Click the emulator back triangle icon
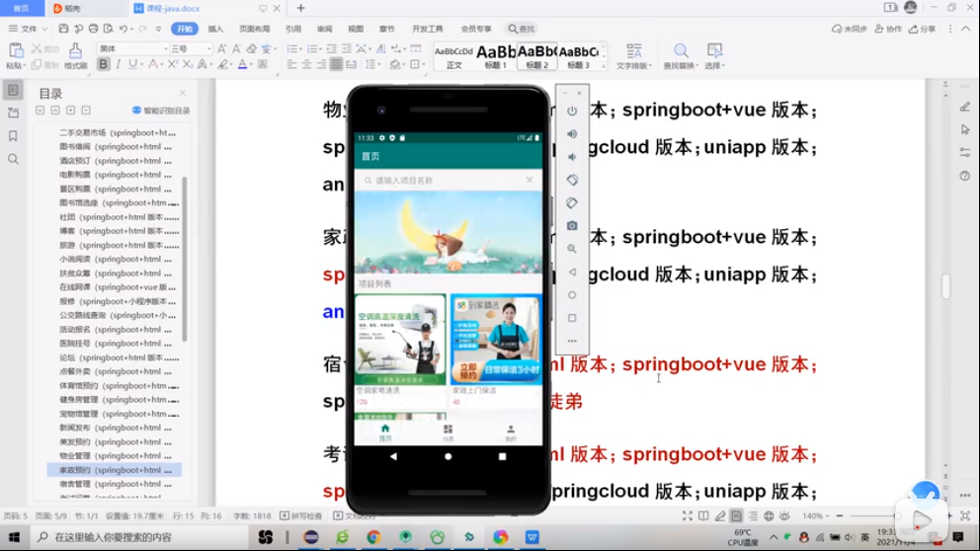Screen dimensions: 980x551 click(x=572, y=272)
